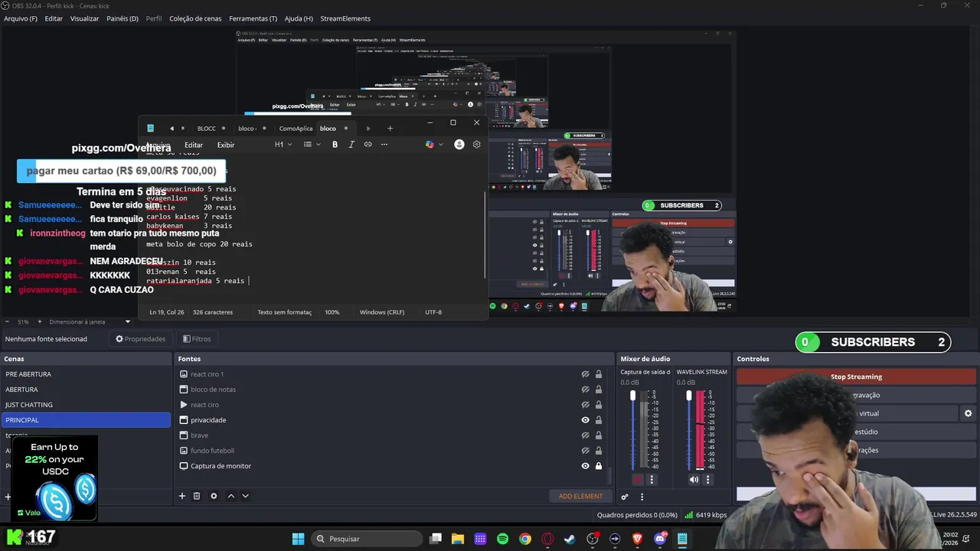Remove selected source with trash icon
Image resolution: width=980 pixels, height=551 pixels.
[x=196, y=496]
